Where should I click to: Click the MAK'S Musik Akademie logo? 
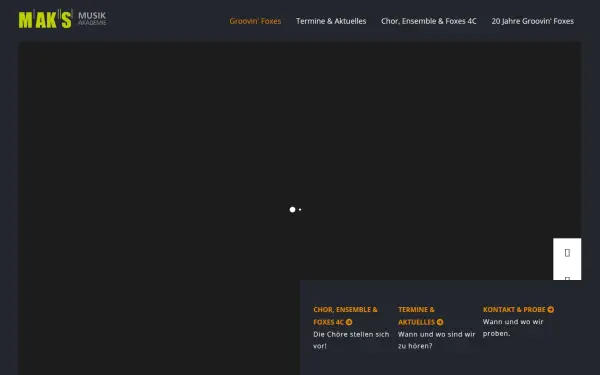(x=62, y=19)
